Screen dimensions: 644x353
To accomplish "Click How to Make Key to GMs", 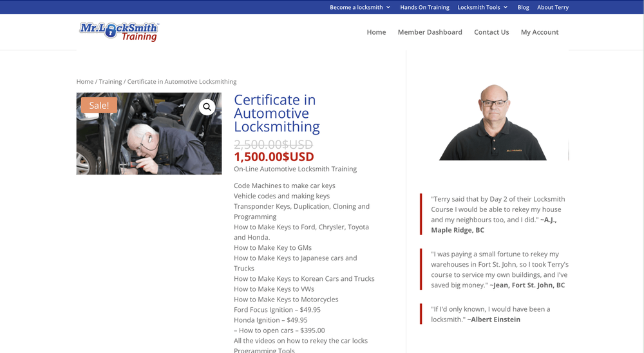I will point(272,248).
